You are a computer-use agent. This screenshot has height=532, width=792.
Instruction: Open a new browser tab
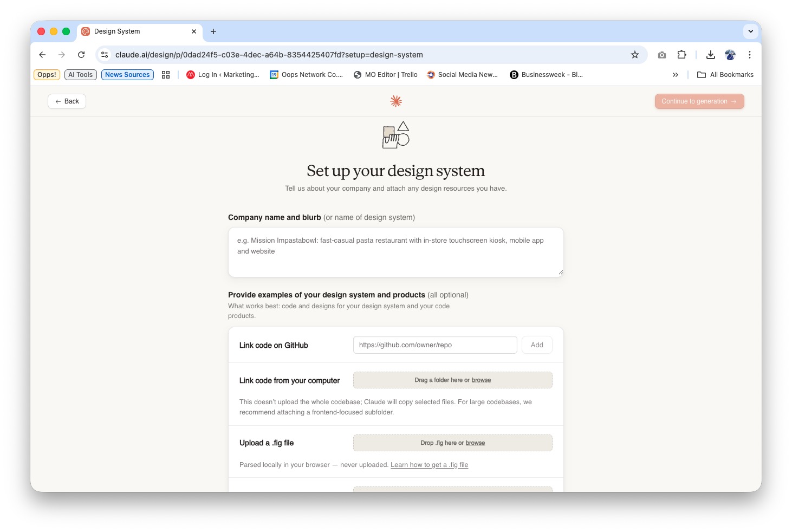coord(213,31)
